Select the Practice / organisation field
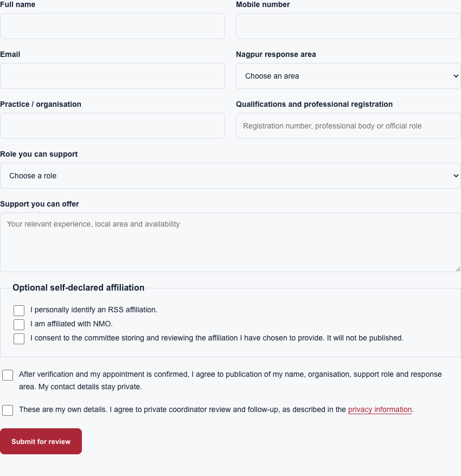The image size is (461, 476). click(x=112, y=126)
